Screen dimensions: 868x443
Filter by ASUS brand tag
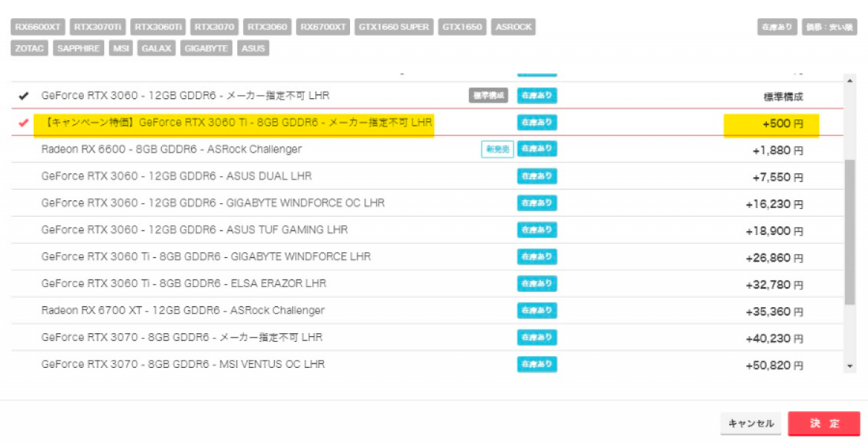point(253,48)
